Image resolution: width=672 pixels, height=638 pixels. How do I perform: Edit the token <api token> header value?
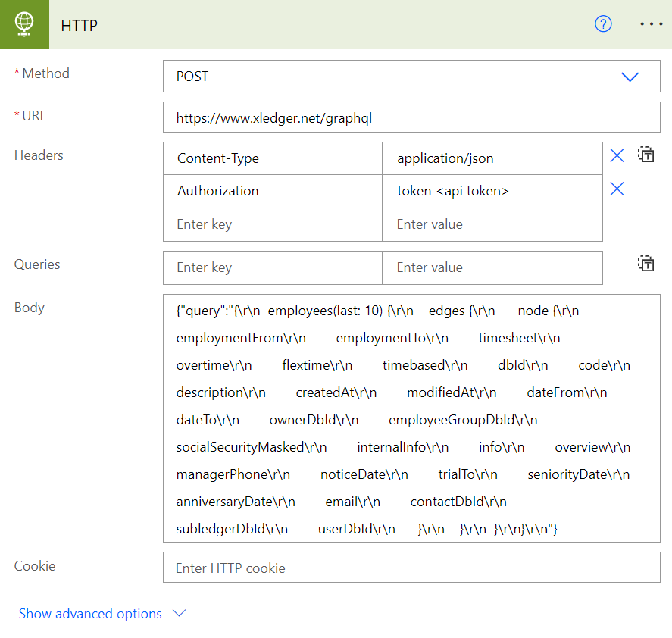[x=492, y=191]
